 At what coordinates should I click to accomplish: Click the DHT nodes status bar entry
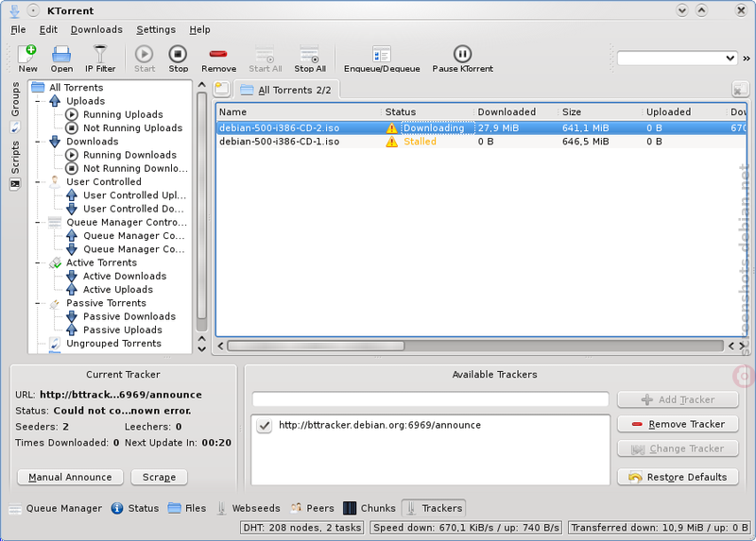pos(302,528)
